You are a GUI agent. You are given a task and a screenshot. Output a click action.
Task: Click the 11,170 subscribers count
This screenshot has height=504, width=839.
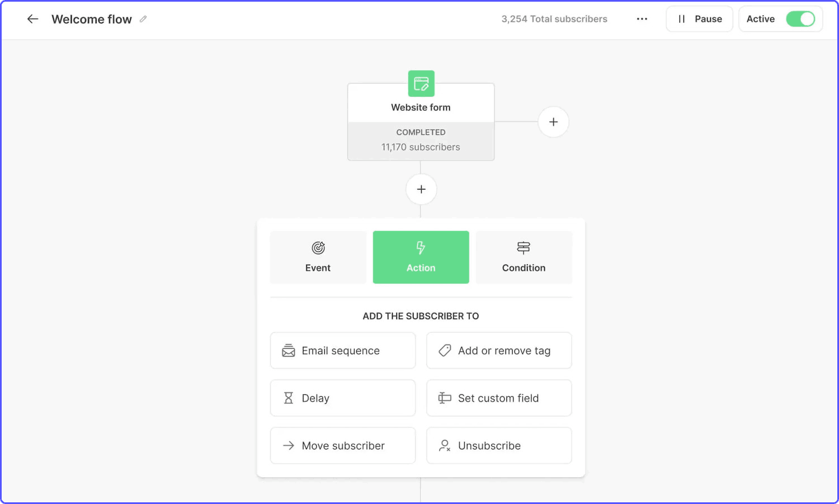coord(421,147)
